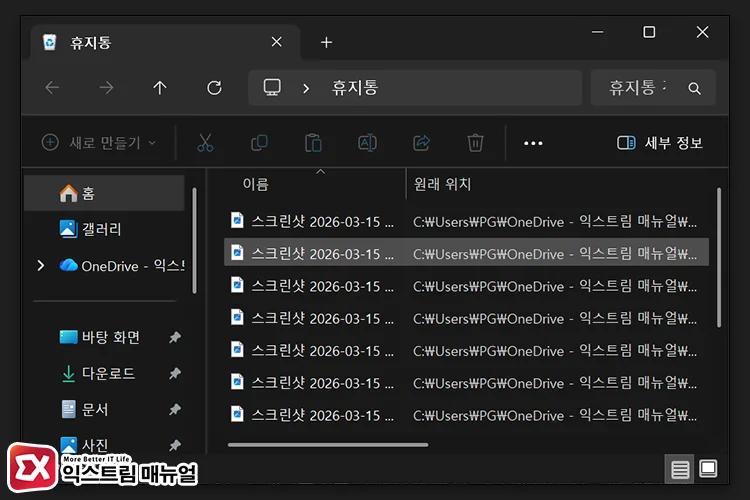This screenshot has width=750, height=500.
Task: Open 다운로드 in quick access
Action: pos(98,373)
